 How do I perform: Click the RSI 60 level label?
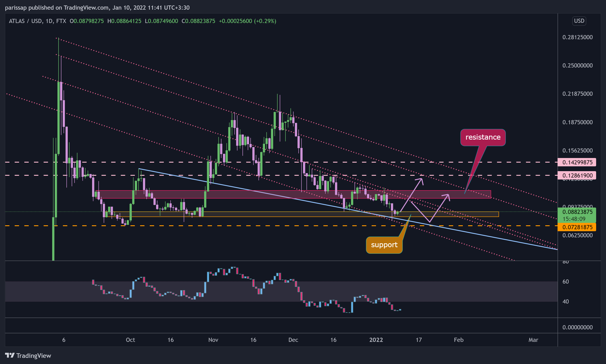565,282
